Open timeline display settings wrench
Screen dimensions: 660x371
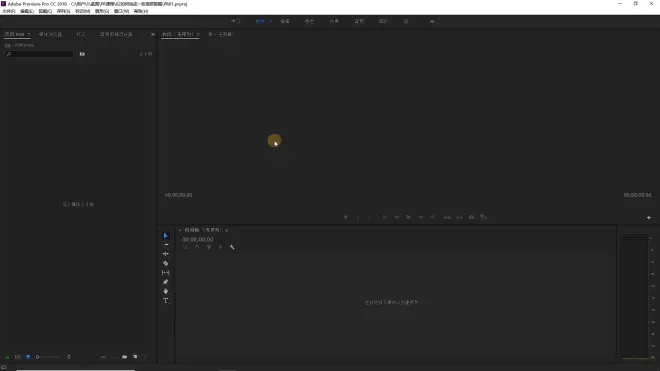(x=232, y=247)
